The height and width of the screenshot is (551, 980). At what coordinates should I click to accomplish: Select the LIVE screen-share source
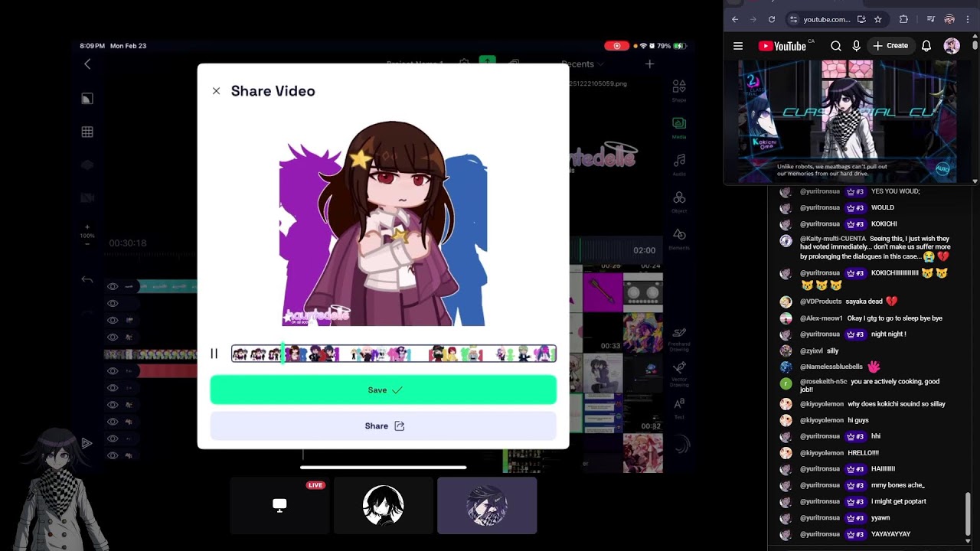pyautogui.click(x=279, y=505)
